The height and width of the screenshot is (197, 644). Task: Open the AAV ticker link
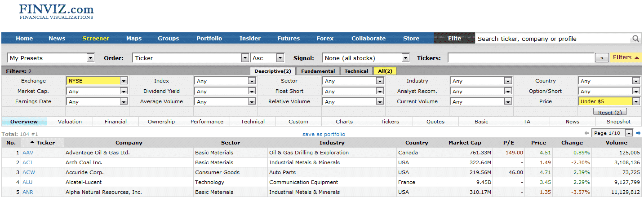[28, 153]
